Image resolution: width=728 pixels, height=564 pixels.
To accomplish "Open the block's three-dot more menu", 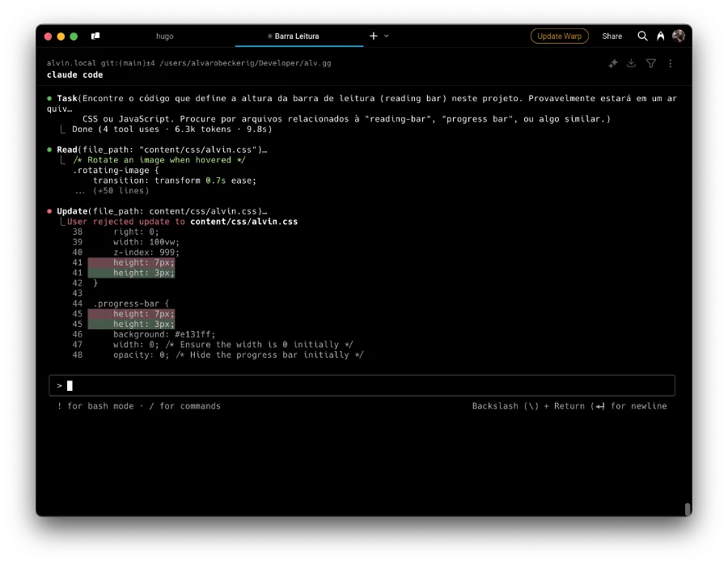I will (670, 63).
